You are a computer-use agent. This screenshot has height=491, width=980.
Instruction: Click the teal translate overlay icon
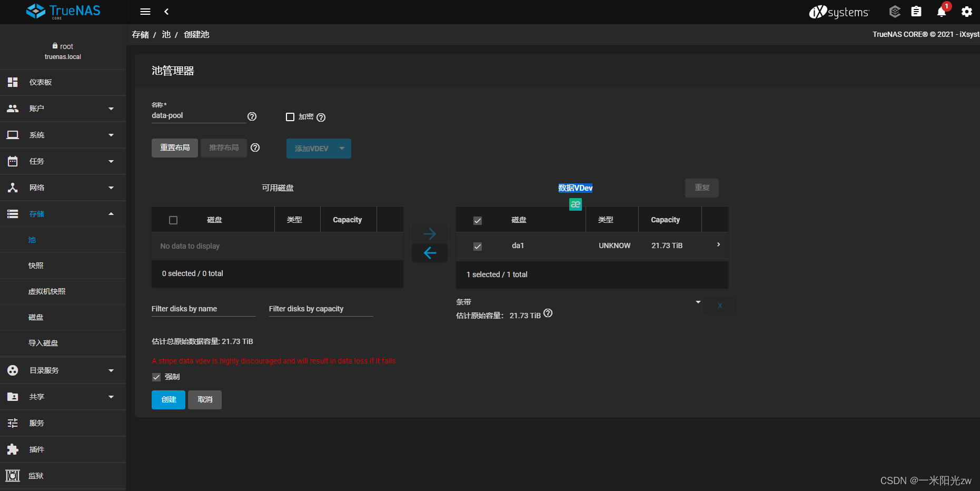[576, 204]
